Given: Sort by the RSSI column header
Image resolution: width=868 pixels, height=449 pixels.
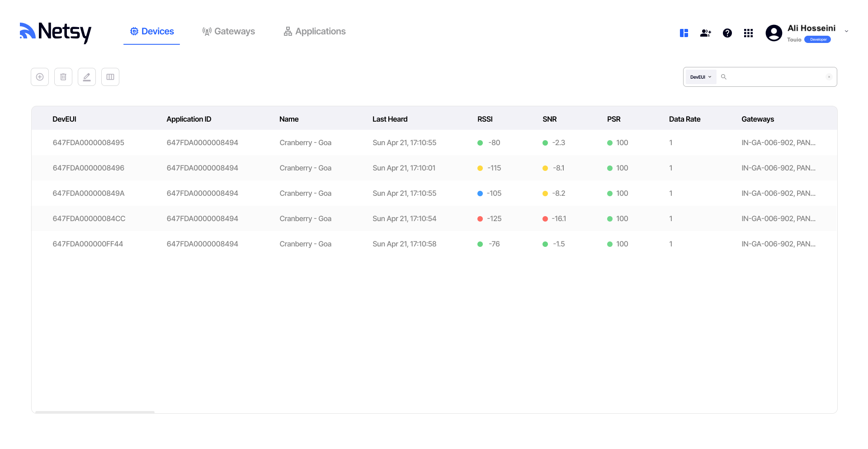Looking at the screenshot, I should (485, 119).
